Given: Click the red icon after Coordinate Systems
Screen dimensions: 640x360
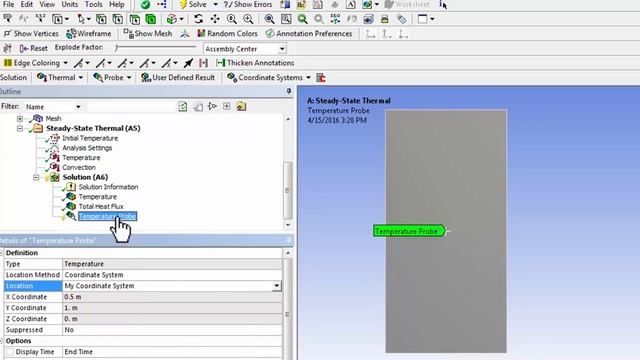Looking at the screenshot, I should coord(321,78).
